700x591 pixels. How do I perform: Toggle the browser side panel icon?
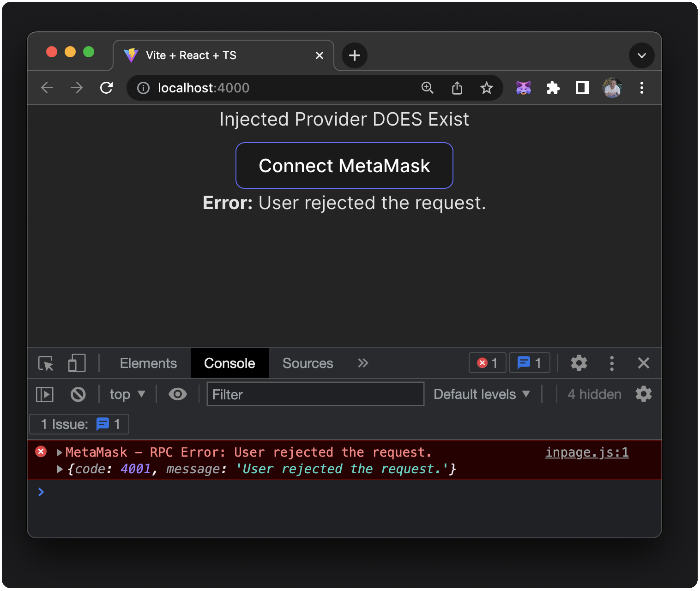[x=583, y=88]
